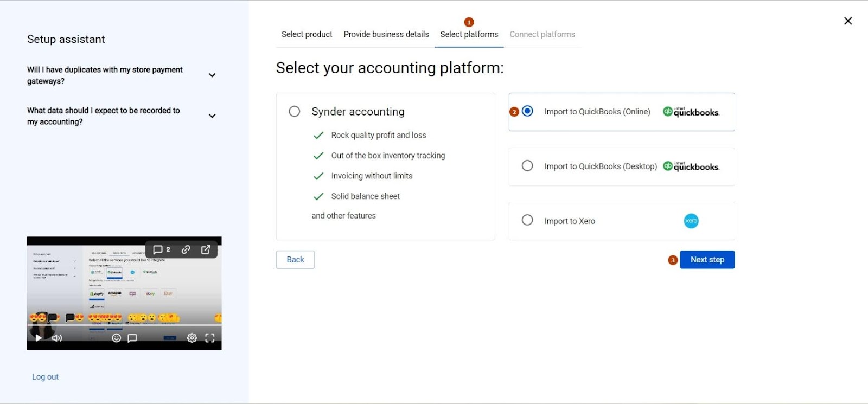The image size is (868, 404).
Task: View the 2 video comments
Action: coord(161,249)
